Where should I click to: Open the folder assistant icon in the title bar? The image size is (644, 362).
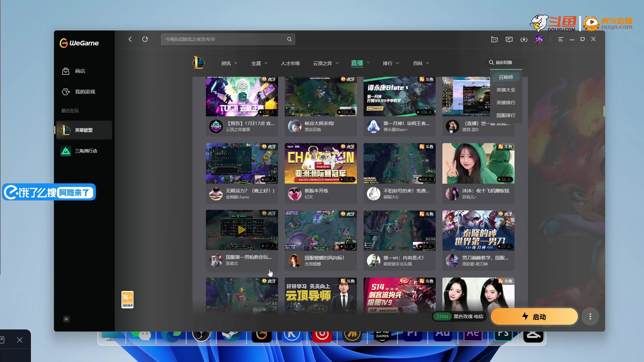(x=494, y=39)
